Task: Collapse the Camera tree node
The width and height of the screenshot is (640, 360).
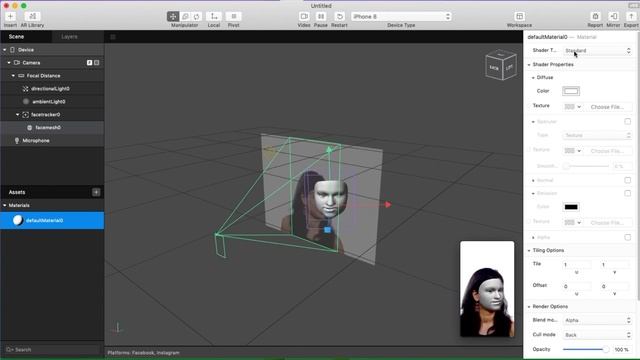Action: pos(9,63)
